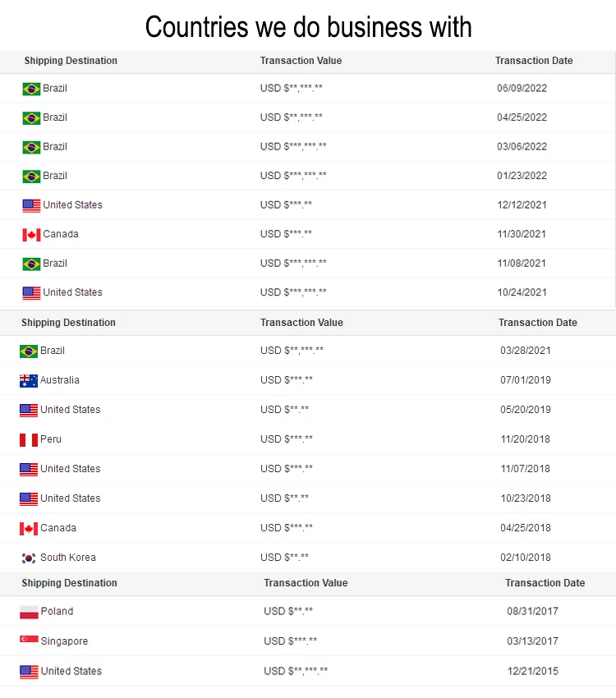The width and height of the screenshot is (616, 698).
Task: Click the South Korea flag icon
Action: pos(29,558)
